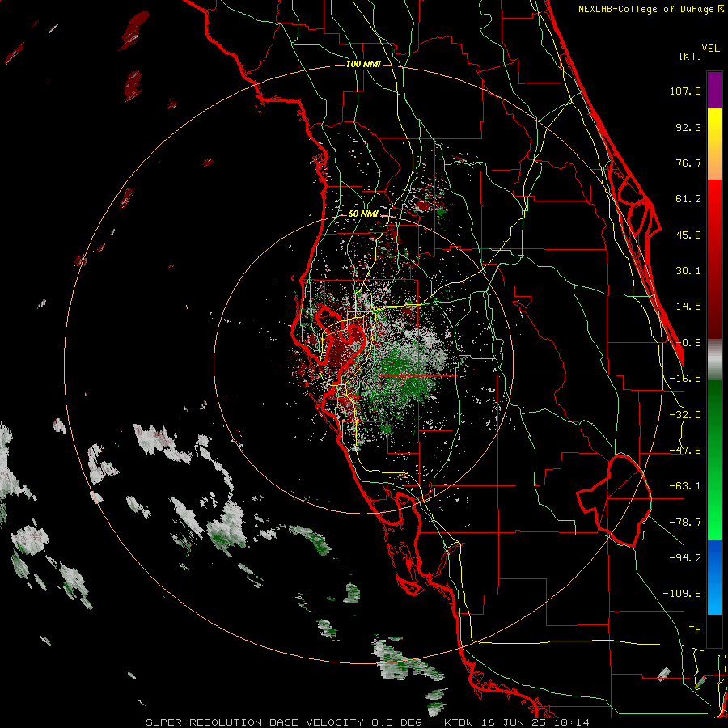Click the 100 NMI range ring label
The height and width of the screenshot is (728, 728).
tap(363, 64)
